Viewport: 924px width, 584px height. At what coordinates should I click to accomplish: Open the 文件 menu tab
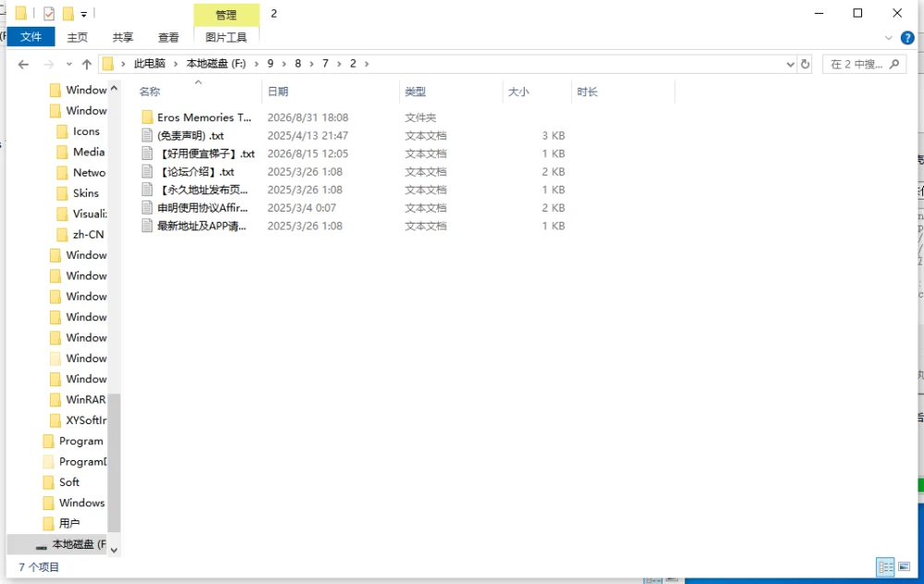pyautogui.click(x=30, y=37)
